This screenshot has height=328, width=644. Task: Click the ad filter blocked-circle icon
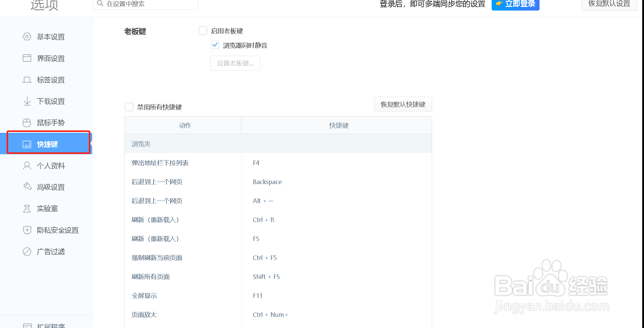[27, 251]
